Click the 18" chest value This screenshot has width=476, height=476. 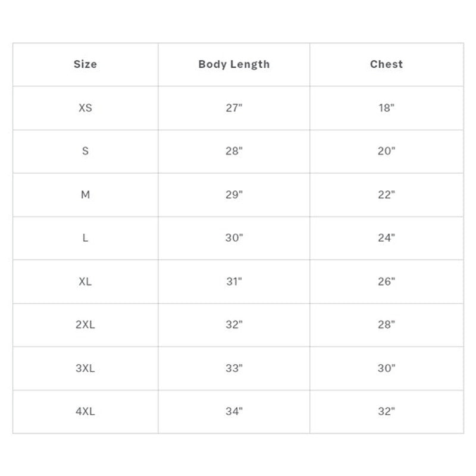click(x=386, y=108)
